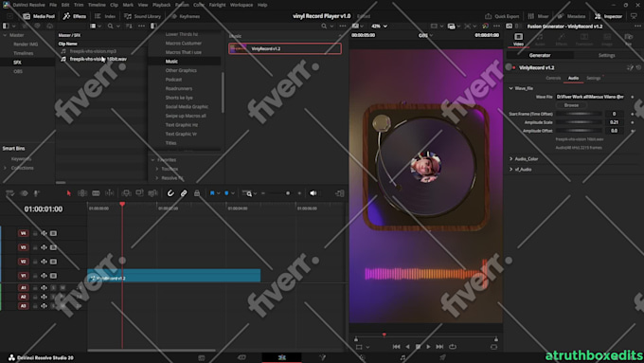
Task: Open the Mixer panel
Action: coord(538,16)
